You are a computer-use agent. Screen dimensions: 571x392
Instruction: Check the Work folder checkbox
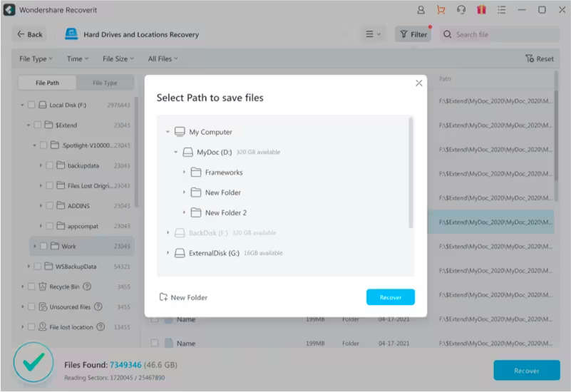pos(43,246)
